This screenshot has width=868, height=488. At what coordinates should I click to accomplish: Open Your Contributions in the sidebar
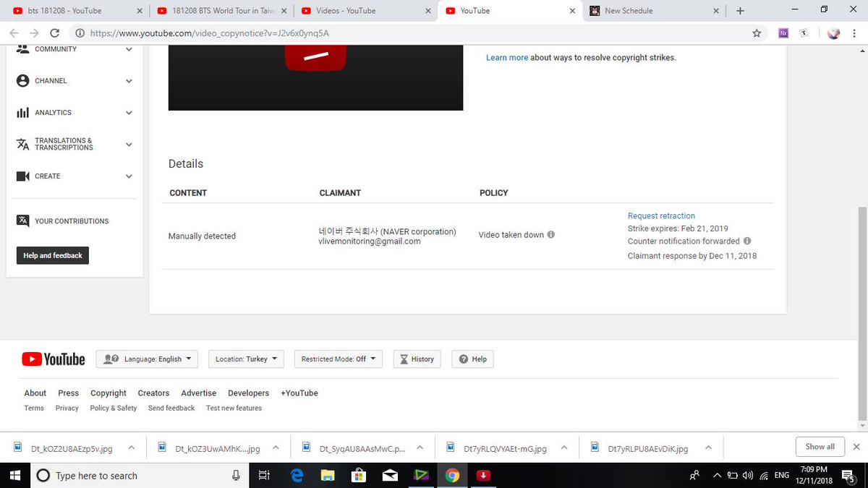(x=71, y=221)
